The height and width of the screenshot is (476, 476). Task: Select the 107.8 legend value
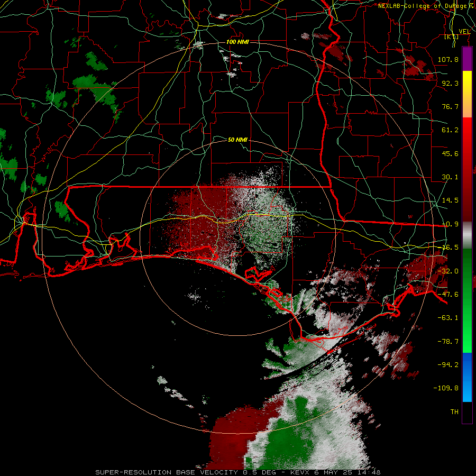click(448, 59)
